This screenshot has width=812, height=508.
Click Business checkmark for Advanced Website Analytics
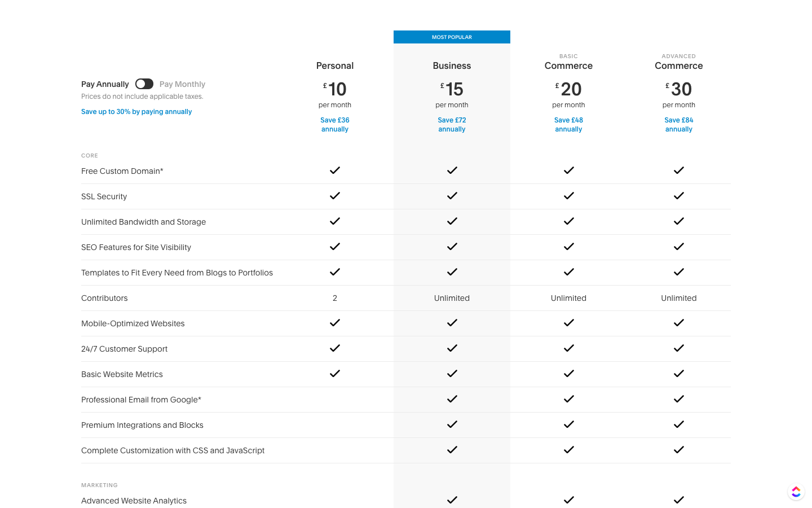[452, 500]
